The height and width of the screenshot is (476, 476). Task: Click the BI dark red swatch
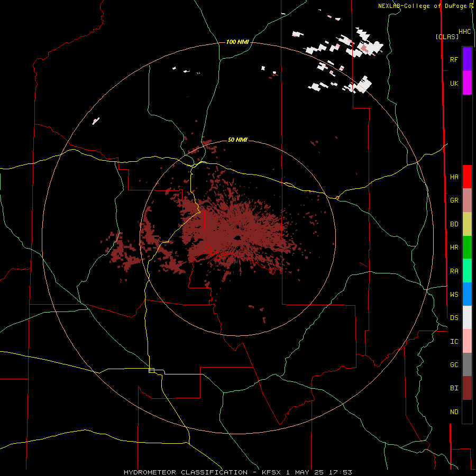(x=467, y=388)
